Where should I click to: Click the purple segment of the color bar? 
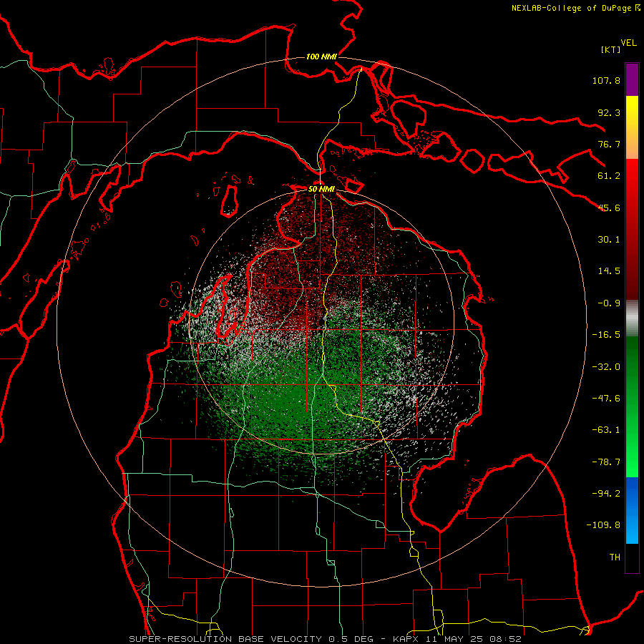pyautogui.click(x=632, y=79)
